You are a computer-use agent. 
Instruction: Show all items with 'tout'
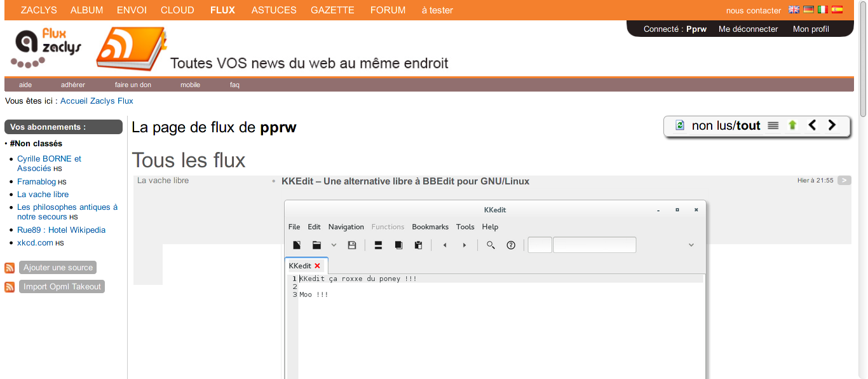tap(749, 126)
